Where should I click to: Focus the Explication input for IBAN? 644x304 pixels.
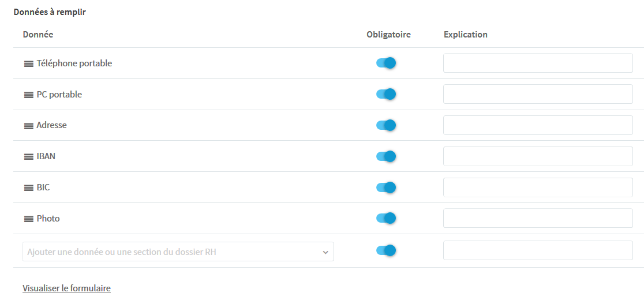coord(538,156)
